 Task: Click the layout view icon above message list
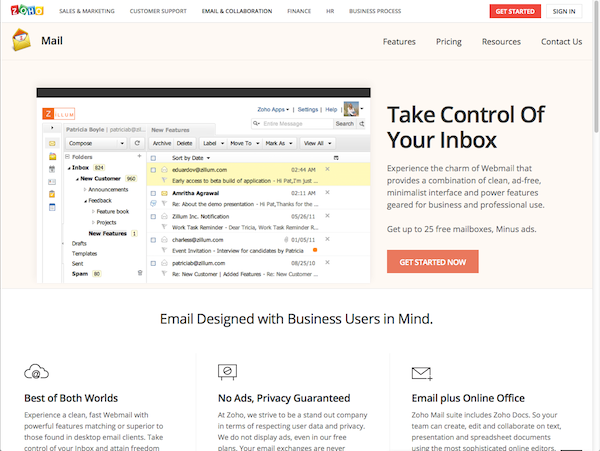pyautogui.click(x=336, y=158)
